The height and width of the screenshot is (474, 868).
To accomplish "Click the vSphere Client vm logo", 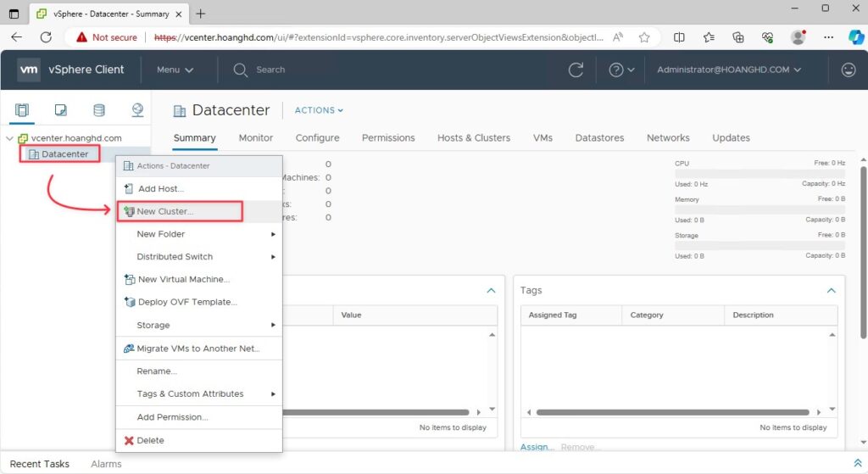I will [28, 70].
